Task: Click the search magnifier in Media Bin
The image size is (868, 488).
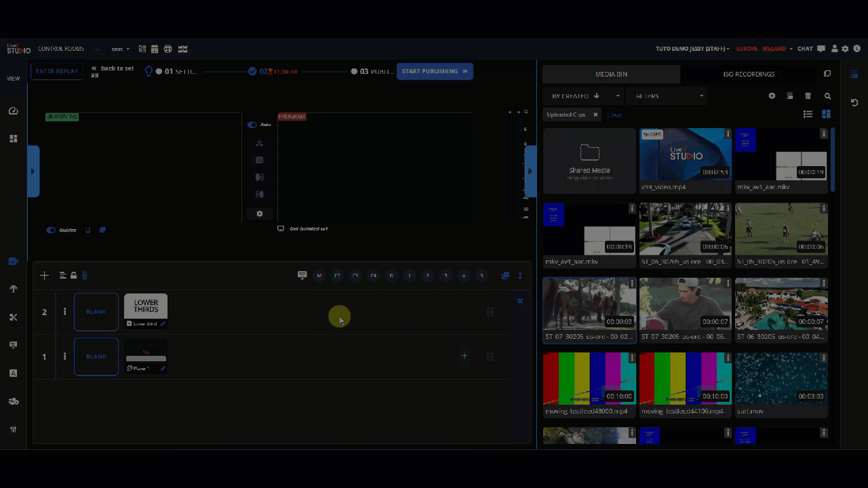Action: [x=827, y=96]
